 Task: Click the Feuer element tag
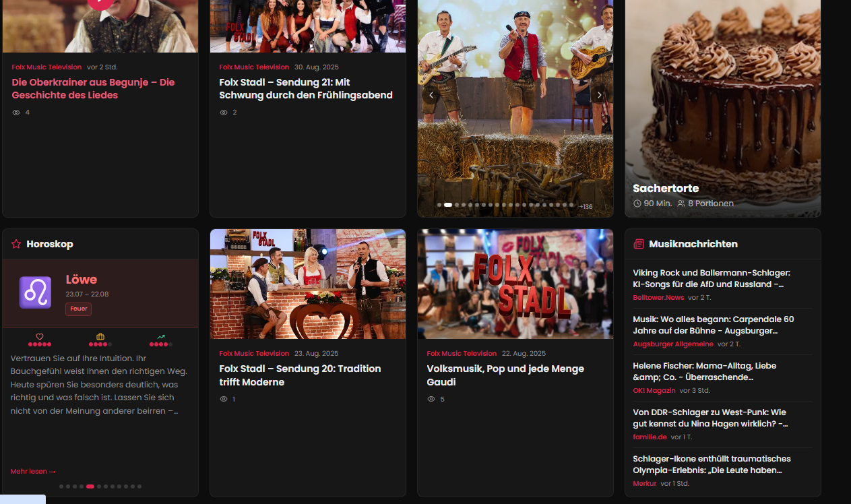[78, 309]
